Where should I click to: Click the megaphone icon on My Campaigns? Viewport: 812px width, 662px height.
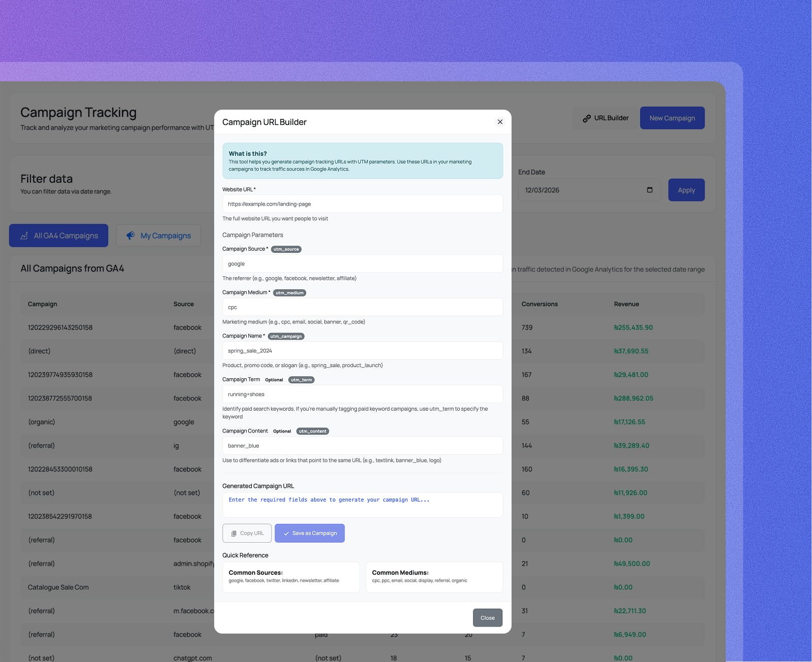130,236
